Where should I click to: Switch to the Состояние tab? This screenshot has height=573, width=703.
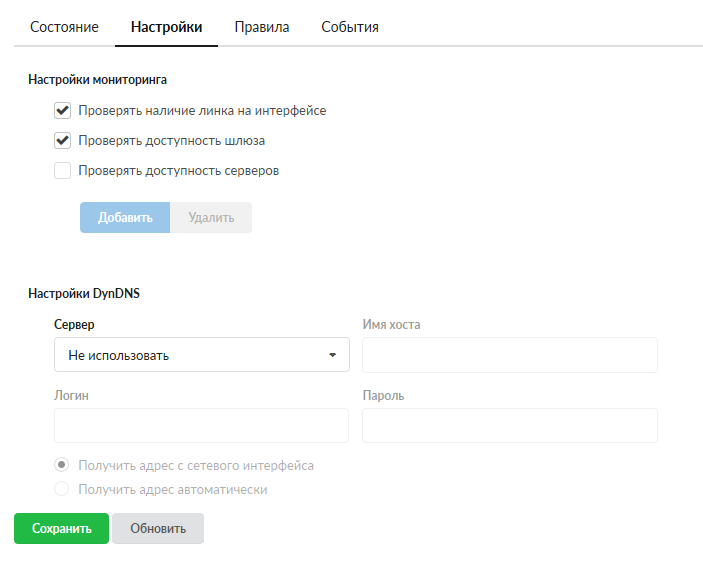[x=64, y=27]
